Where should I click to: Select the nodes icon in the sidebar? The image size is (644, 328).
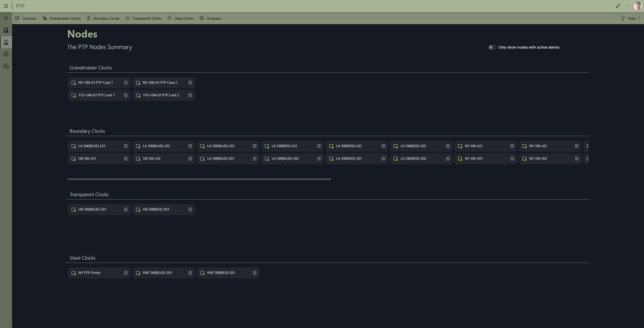pos(6,42)
